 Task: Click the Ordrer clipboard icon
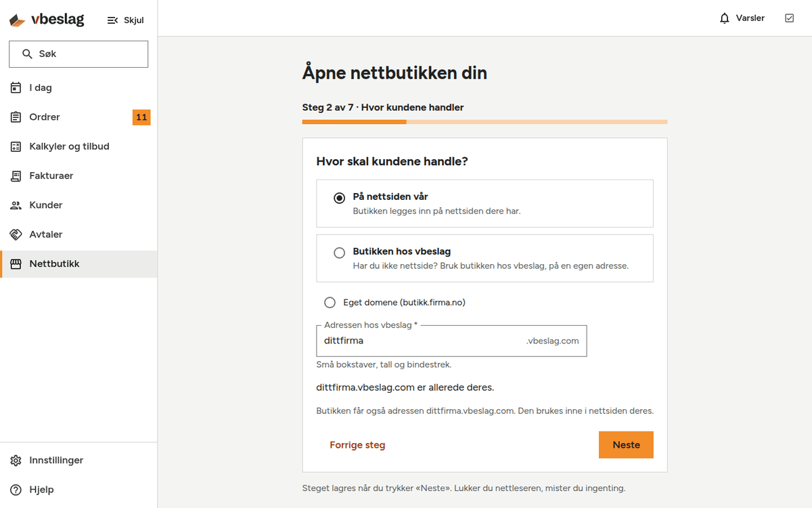click(x=16, y=117)
